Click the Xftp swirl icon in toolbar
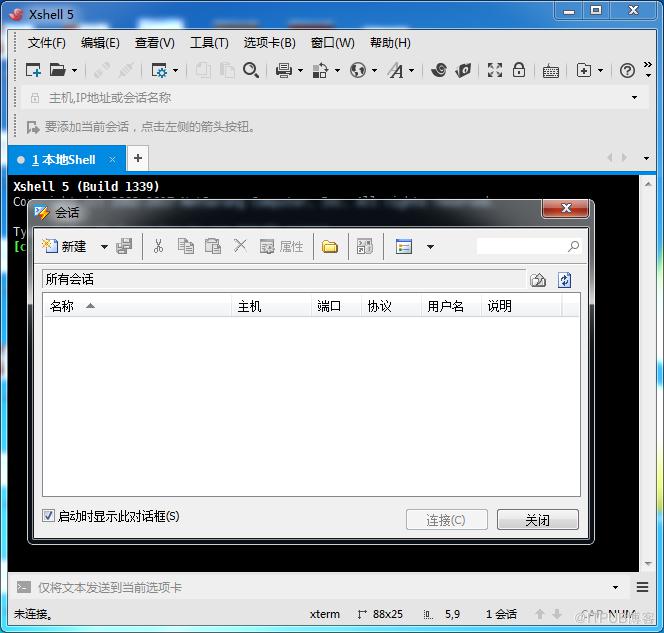The width and height of the screenshot is (664, 633). [x=439, y=70]
